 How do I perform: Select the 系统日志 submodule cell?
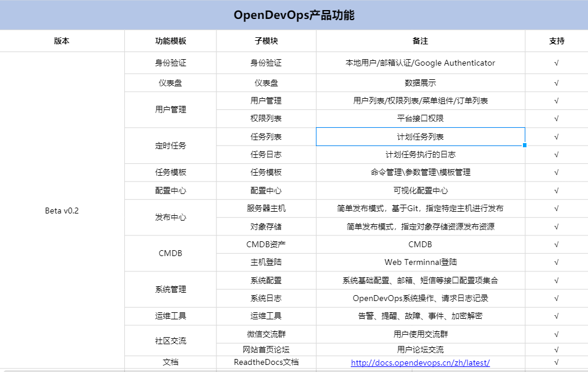[x=266, y=299]
